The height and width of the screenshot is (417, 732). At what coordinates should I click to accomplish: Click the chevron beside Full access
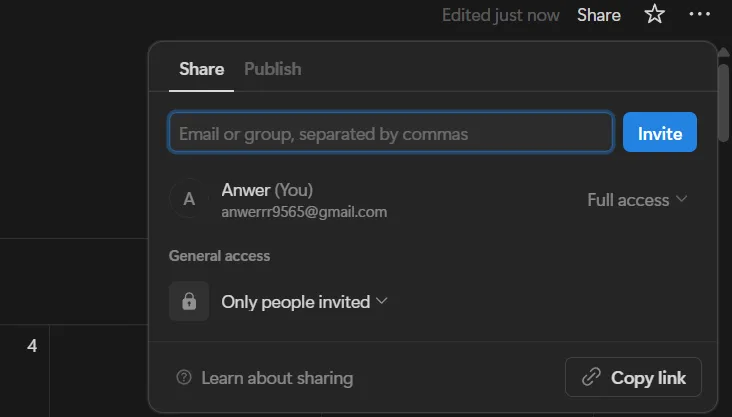[x=682, y=199]
